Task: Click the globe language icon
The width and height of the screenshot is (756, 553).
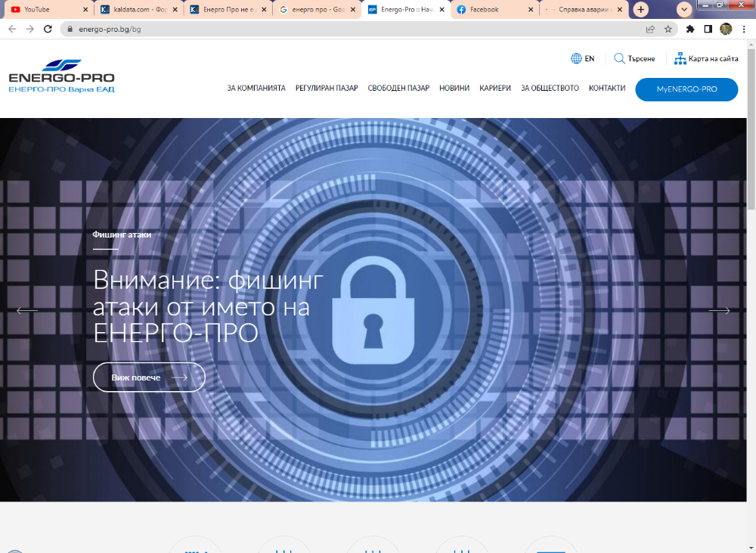Action: tap(575, 58)
